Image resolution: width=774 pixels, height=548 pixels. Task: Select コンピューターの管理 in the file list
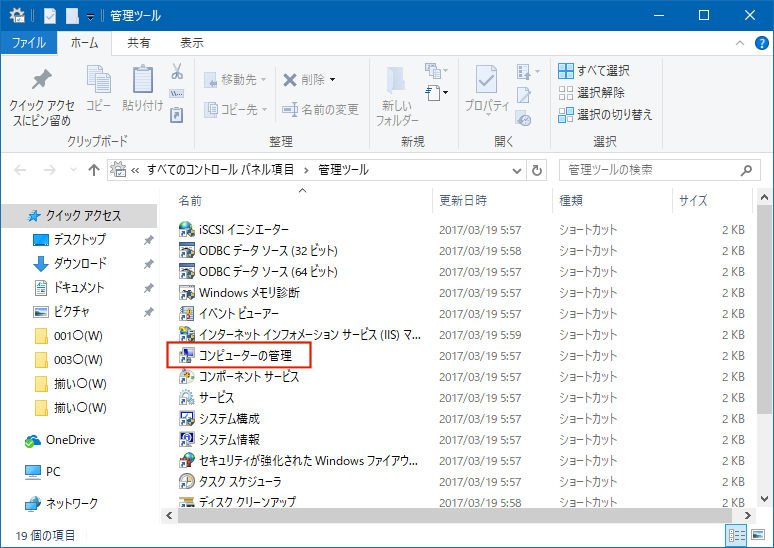click(245, 355)
